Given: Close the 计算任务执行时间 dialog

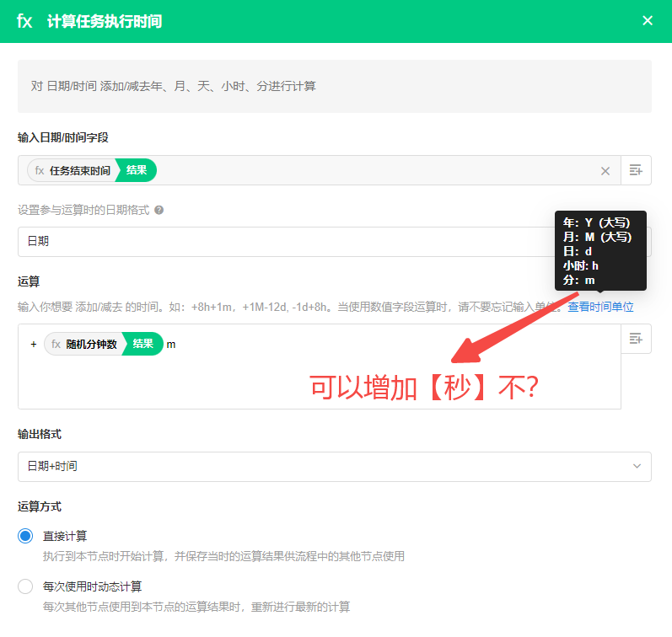Looking at the screenshot, I should tap(648, 21).
